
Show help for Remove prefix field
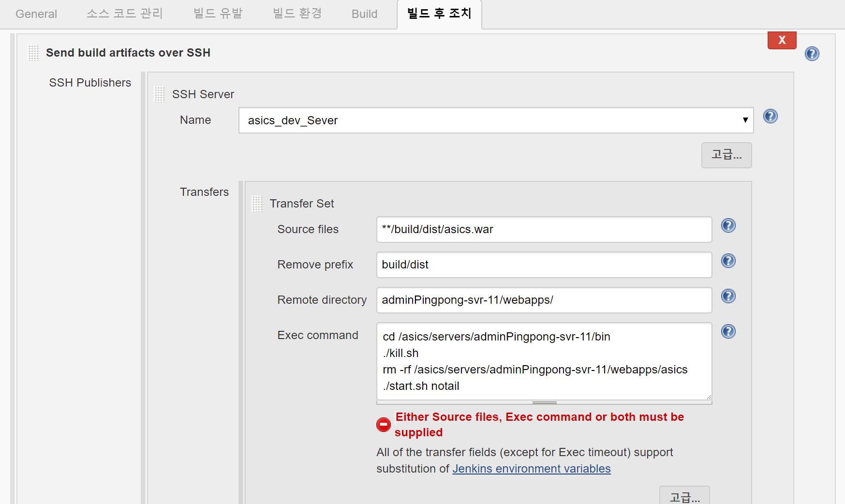pyautogui.click(x=728, y=261)
